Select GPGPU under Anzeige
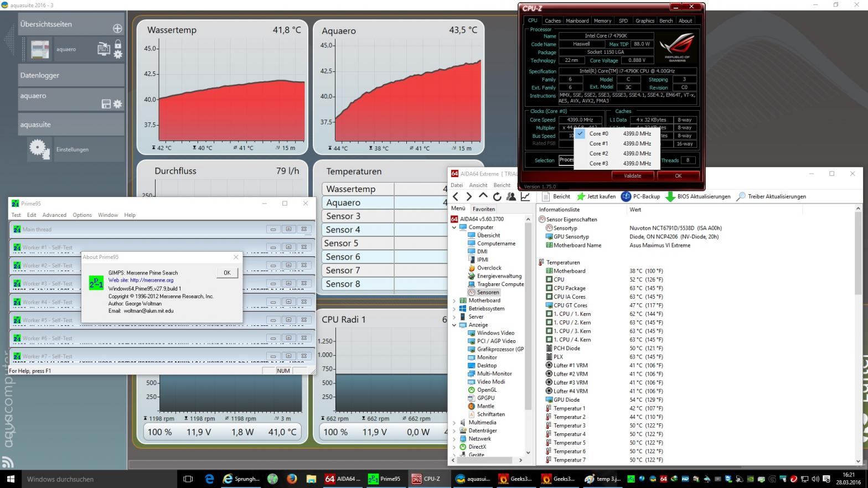 [x=485, y=398]
